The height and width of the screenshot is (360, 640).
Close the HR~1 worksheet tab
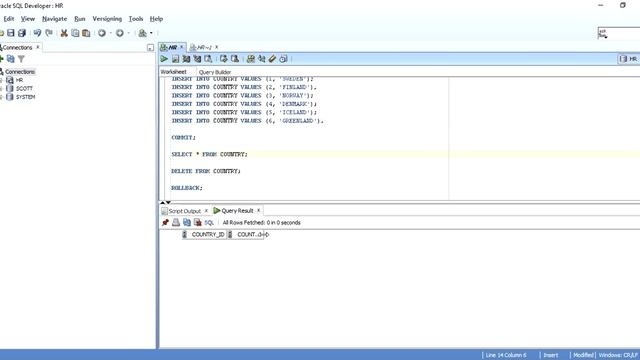(217, 47)
